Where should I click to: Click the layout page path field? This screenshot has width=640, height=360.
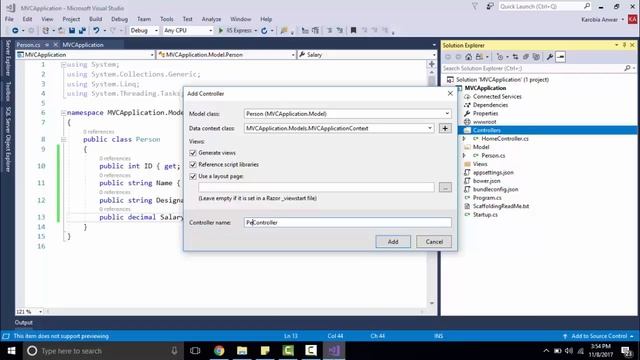[x=316, y=187]
